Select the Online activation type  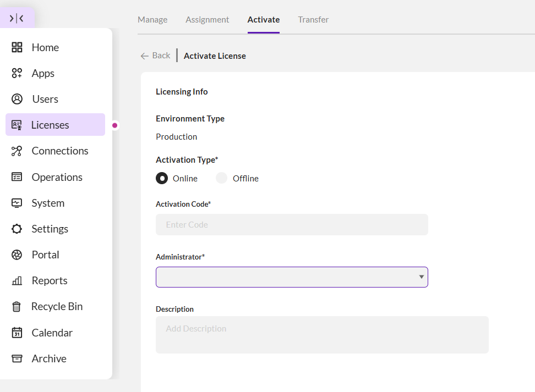(162, 178)
